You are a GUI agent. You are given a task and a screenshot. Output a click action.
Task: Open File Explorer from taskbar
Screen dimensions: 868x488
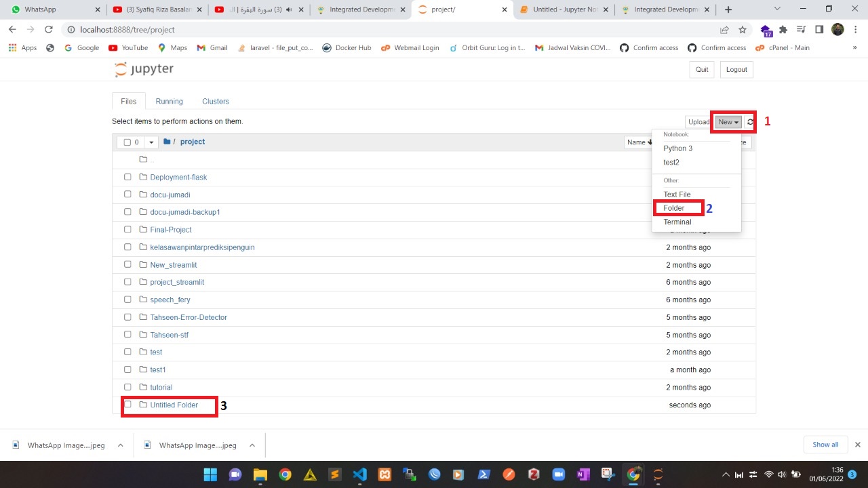pos(260,474)
